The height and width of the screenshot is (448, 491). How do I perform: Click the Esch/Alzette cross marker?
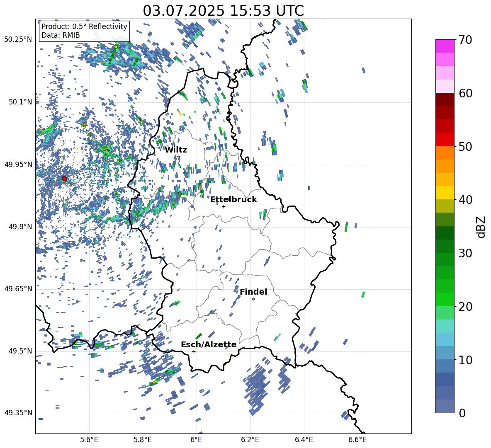pos(194,351)
